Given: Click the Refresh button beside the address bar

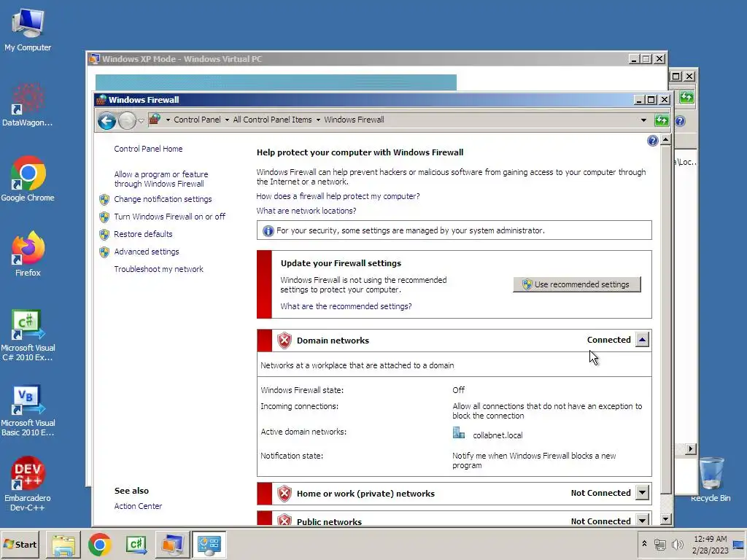Looking at the screenshot, I should click(662, 120).
